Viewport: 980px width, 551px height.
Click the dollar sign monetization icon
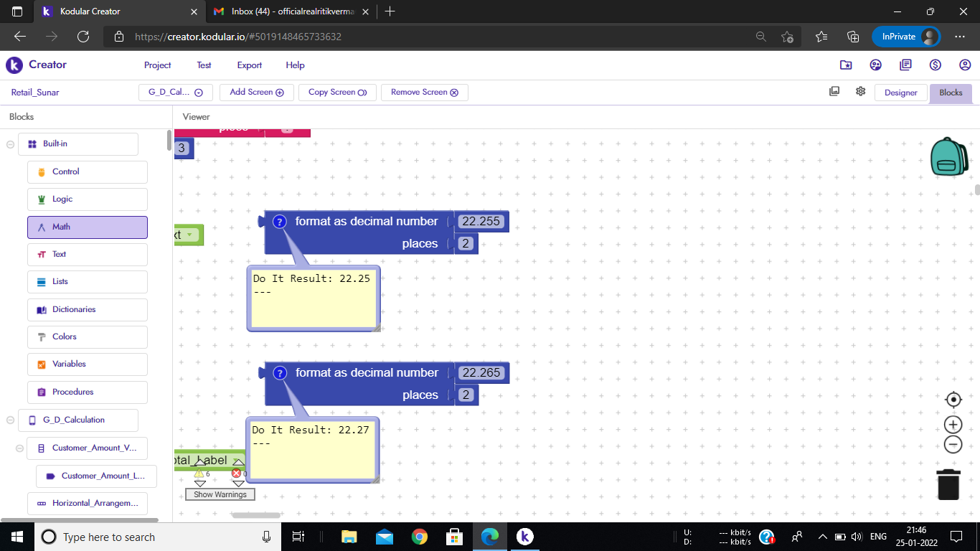point(936,65)
